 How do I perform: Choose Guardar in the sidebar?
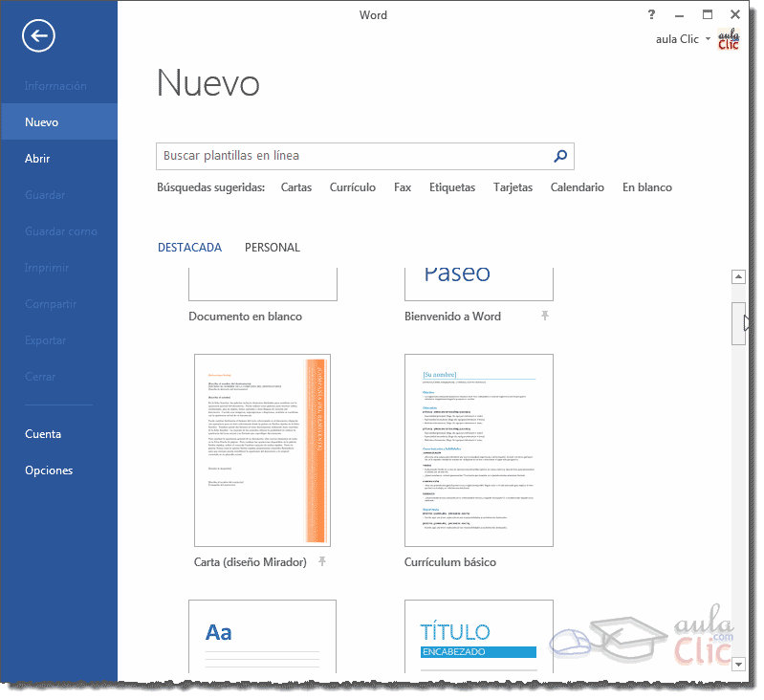(x=59, y=195)
